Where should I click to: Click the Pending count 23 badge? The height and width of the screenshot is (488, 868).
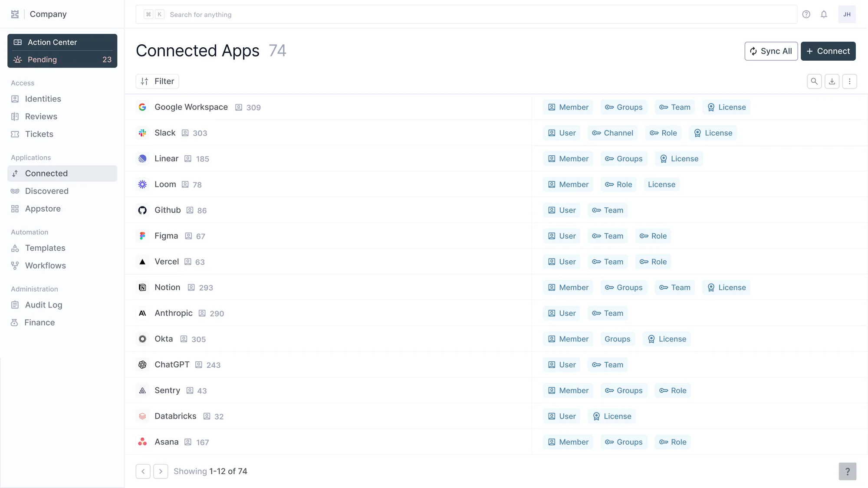click(107, 59)
